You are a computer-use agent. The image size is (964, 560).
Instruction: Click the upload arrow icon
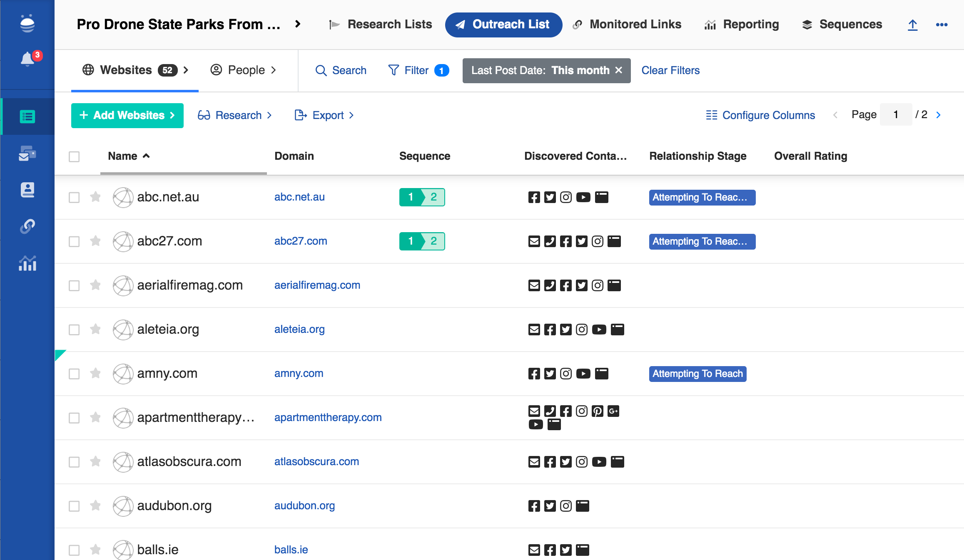(912, 25)
